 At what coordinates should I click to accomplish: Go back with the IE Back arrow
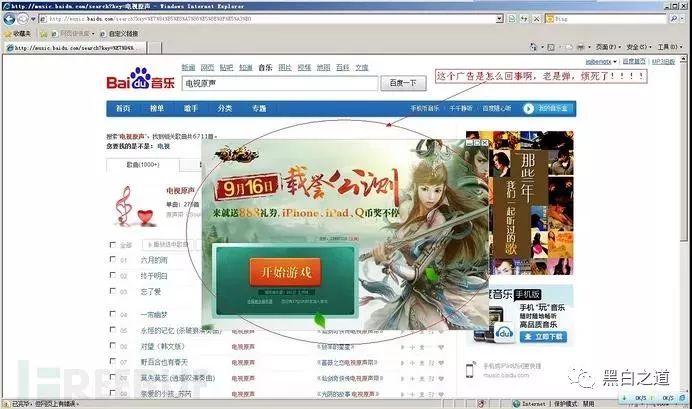(x=10, y=19)
